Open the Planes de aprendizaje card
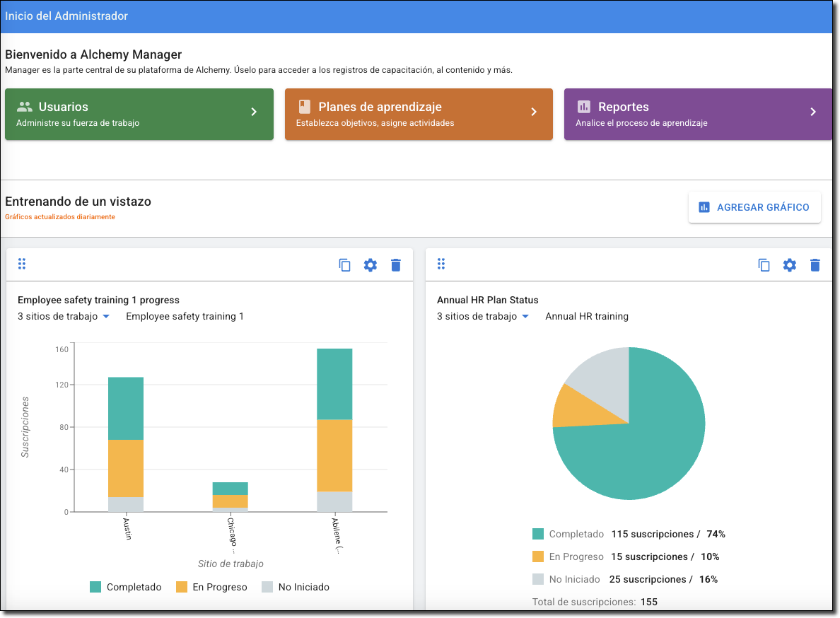 418,114
